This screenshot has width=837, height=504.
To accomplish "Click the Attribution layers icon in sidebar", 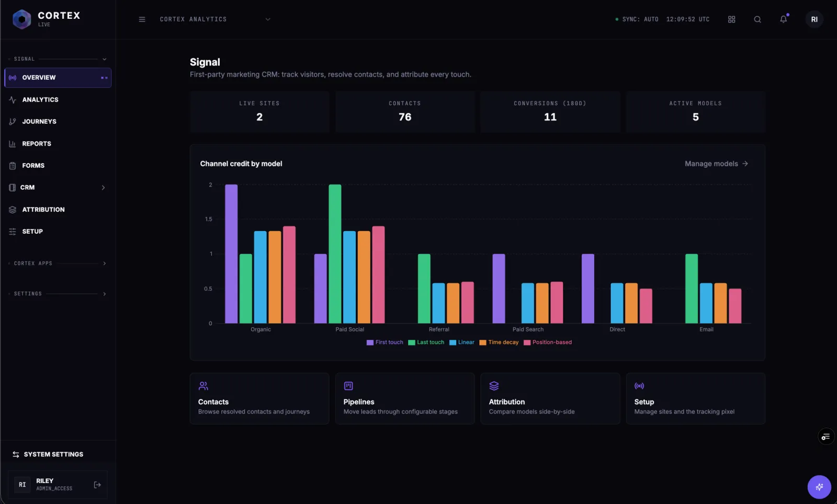I will pyautogui.click(x=13, y=209).
